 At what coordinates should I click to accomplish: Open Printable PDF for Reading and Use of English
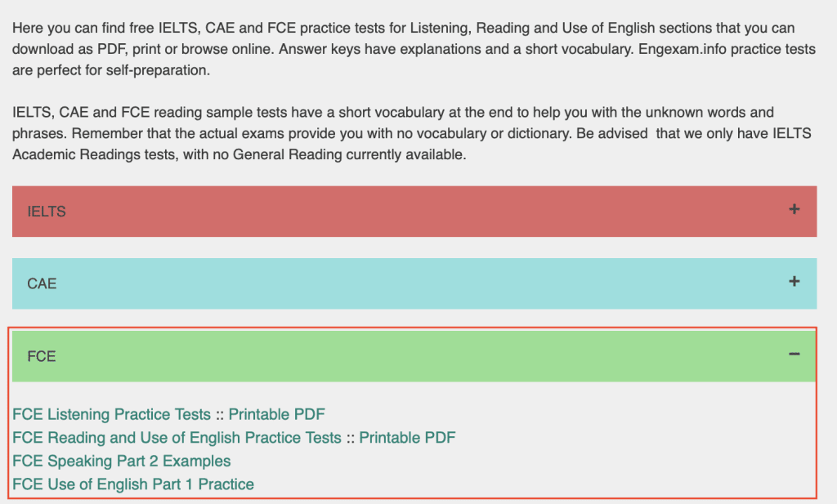(407, 438)
